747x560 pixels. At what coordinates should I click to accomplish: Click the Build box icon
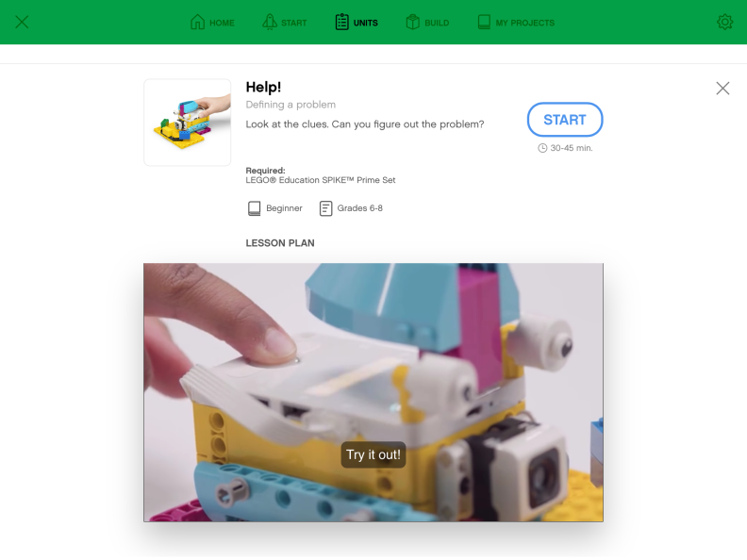coord(412,22)
